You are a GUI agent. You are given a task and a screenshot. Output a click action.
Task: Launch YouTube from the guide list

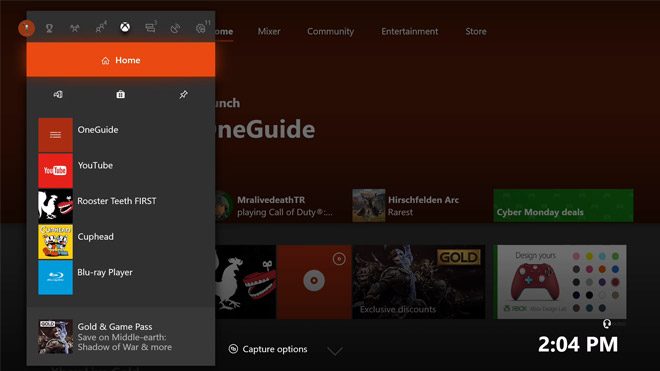tap(121, 171)
